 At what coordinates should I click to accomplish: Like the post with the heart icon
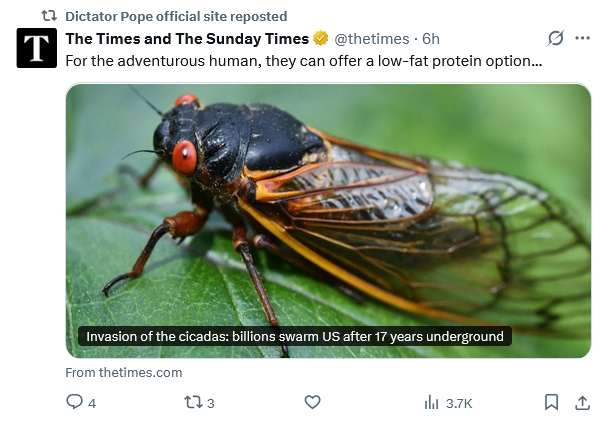312,402
